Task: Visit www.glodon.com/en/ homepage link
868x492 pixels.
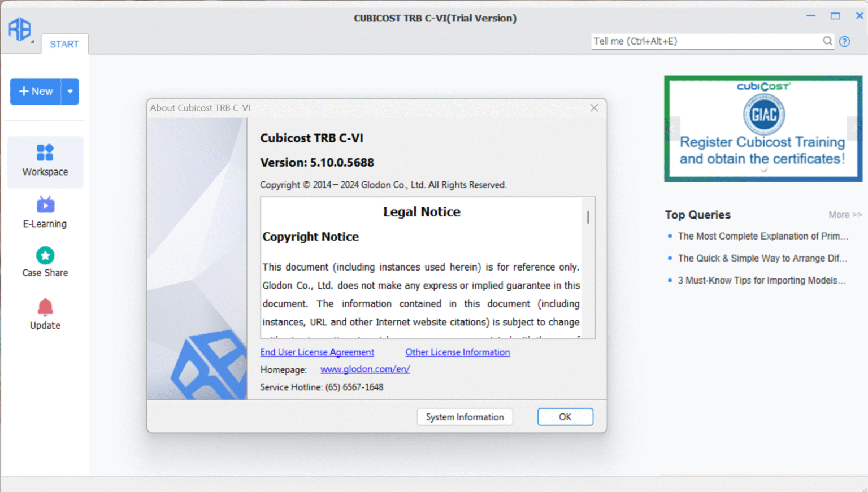Action: coord(365,369)
